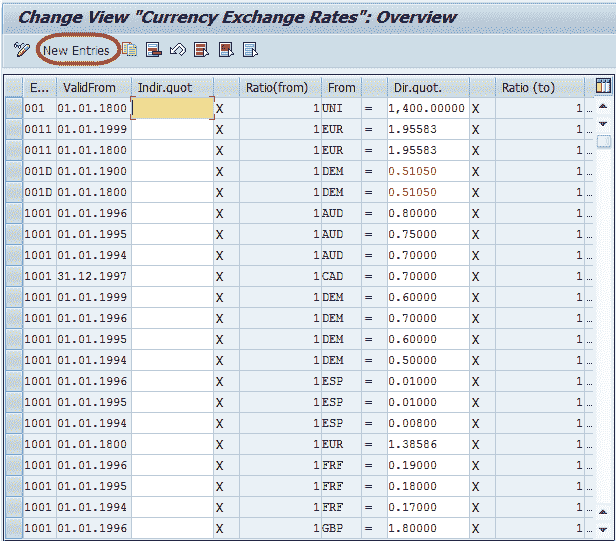Click the scroll up arrow near table bottom
The height and width of the screenshot is (541, 616).
pyautogui.click(x=603, y=512)
